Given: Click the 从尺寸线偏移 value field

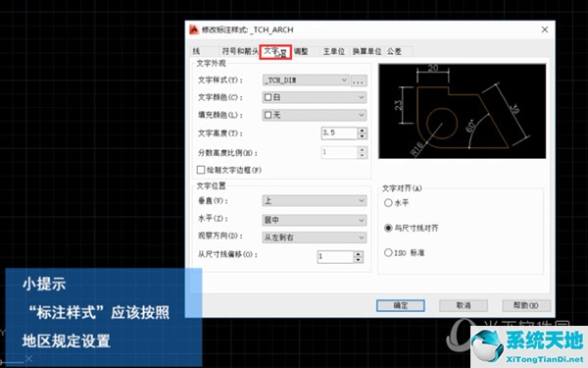Looking at the screenshot, I should [335, 257].
